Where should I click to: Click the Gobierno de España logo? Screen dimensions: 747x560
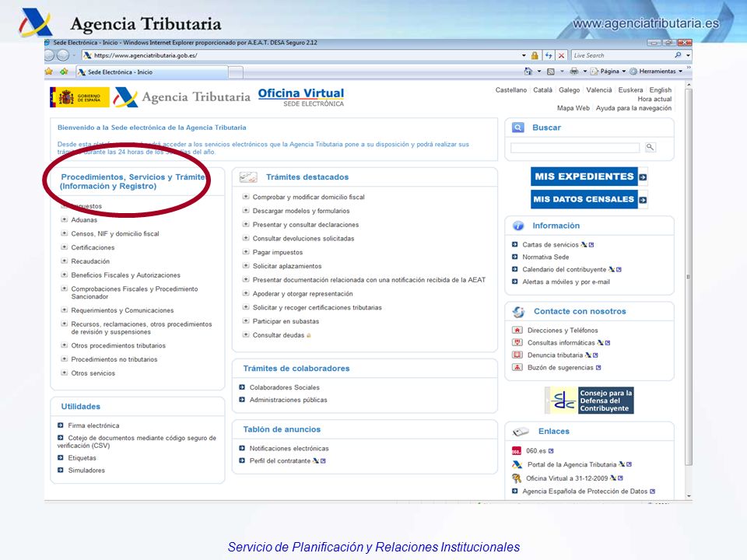click(79, 97)
